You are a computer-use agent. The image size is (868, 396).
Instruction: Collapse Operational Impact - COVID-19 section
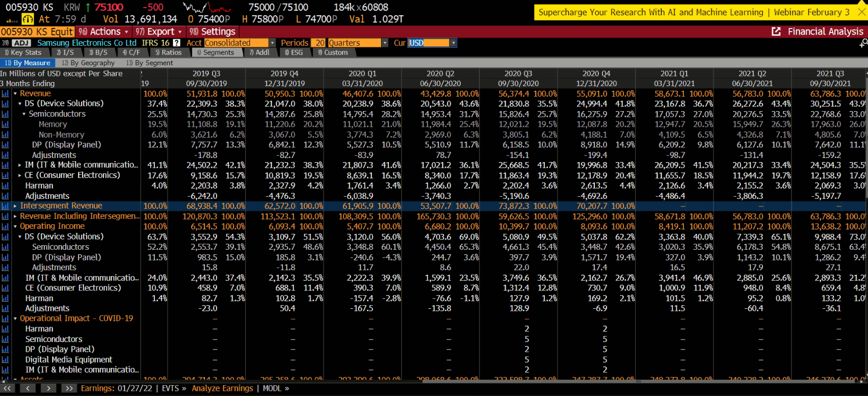tap(15, 319)
